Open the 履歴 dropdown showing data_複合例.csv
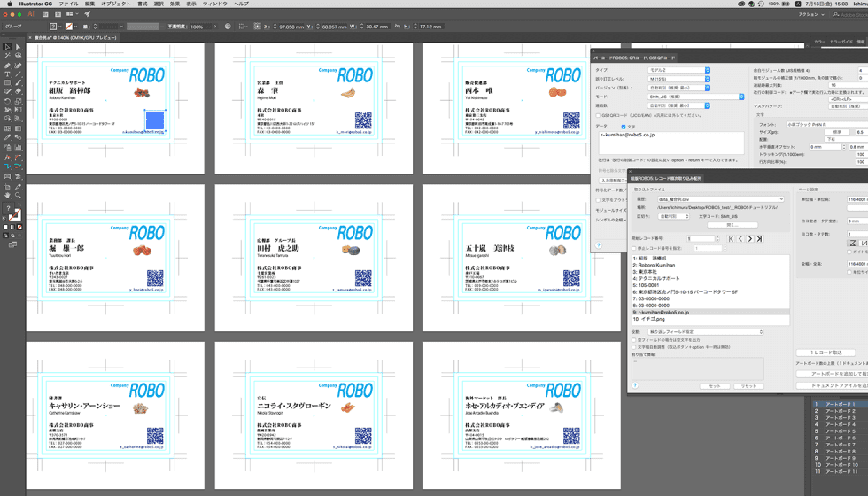 tap(720, 199)
